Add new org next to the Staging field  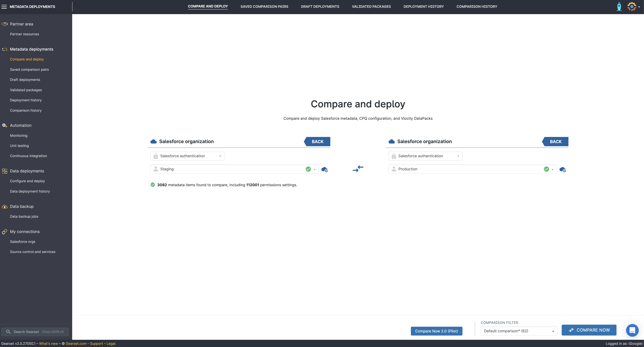(x=324, y=169)
